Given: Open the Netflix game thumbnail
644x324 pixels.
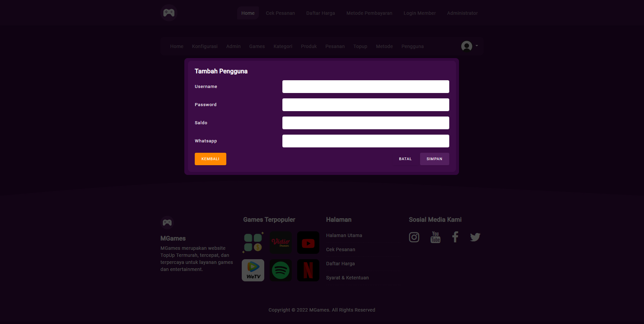Looking at the screenshot, I should click(x=308, y=270).
